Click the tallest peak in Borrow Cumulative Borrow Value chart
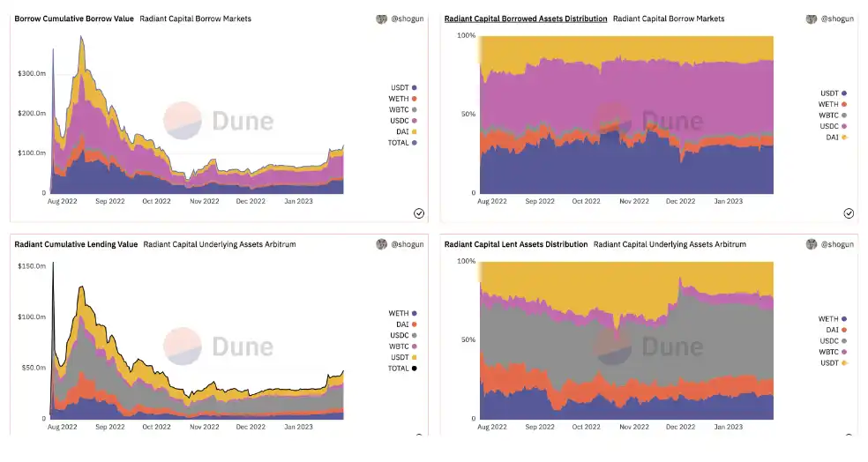868x462 pixels. coord(81,38)
